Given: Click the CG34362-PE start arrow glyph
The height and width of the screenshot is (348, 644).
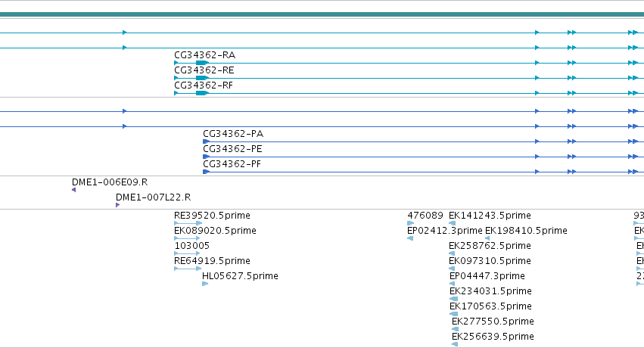Looking at the screenshot, I should point(206,157).
